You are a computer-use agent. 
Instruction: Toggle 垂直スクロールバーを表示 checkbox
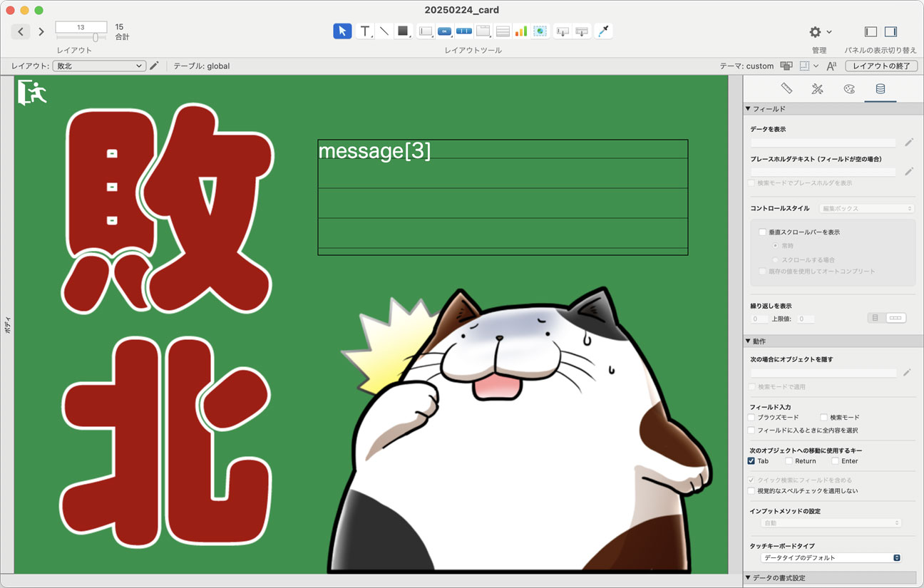coord(762,232)
